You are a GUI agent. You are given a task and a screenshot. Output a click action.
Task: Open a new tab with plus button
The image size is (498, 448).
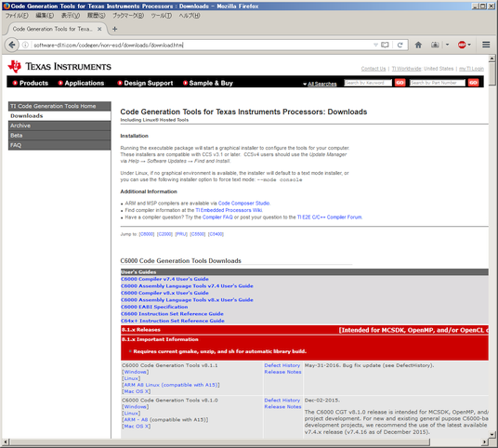click(x=114, y=29)
